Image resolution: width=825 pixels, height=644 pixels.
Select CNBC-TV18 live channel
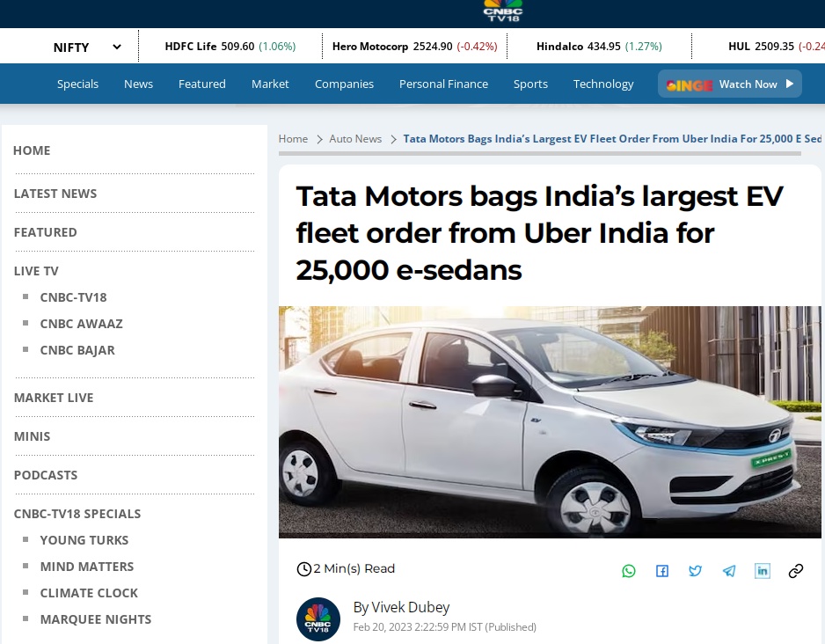(73, 297)
